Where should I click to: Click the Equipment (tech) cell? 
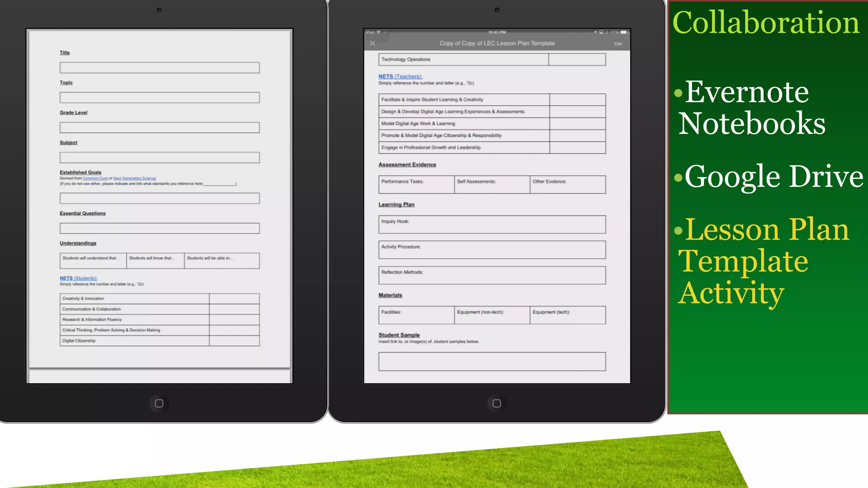tap(568, 315)
